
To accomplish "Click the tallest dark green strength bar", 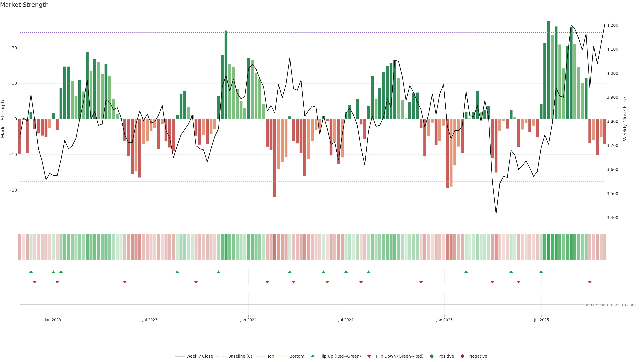I will 549,70.
